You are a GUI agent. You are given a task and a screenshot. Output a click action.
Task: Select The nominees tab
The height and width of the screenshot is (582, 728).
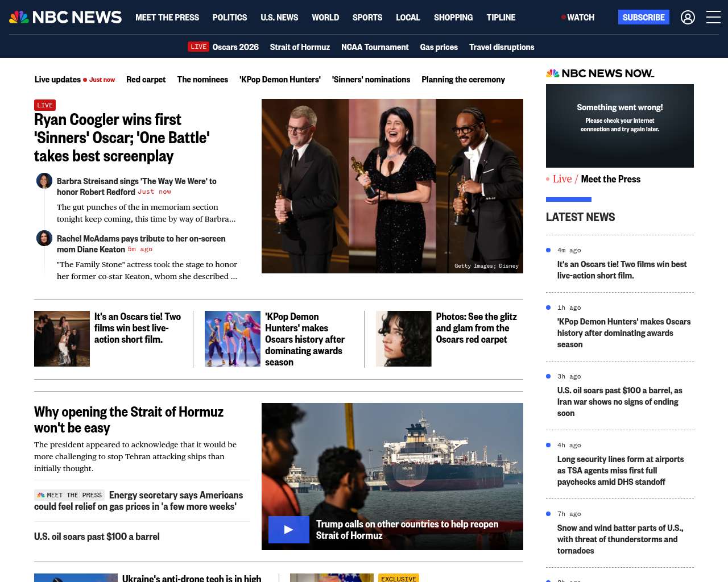[202, 80]
